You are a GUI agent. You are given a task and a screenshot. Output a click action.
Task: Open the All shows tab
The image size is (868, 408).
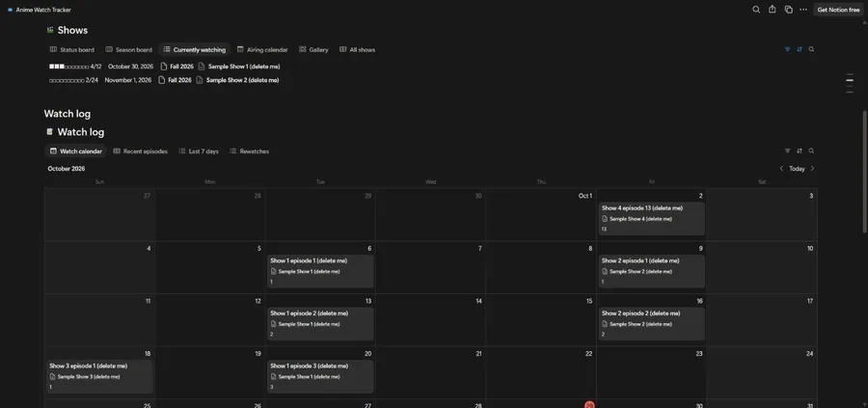(357, 50)
